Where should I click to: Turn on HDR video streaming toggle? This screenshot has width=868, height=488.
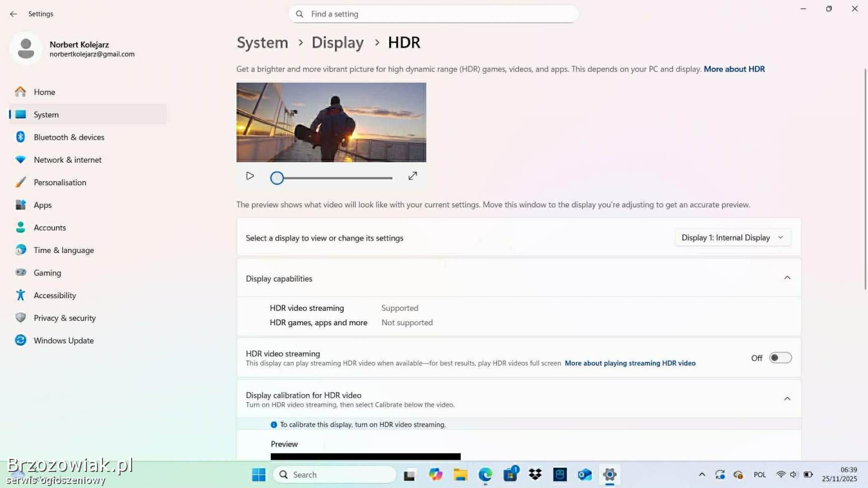coord(780,358)
